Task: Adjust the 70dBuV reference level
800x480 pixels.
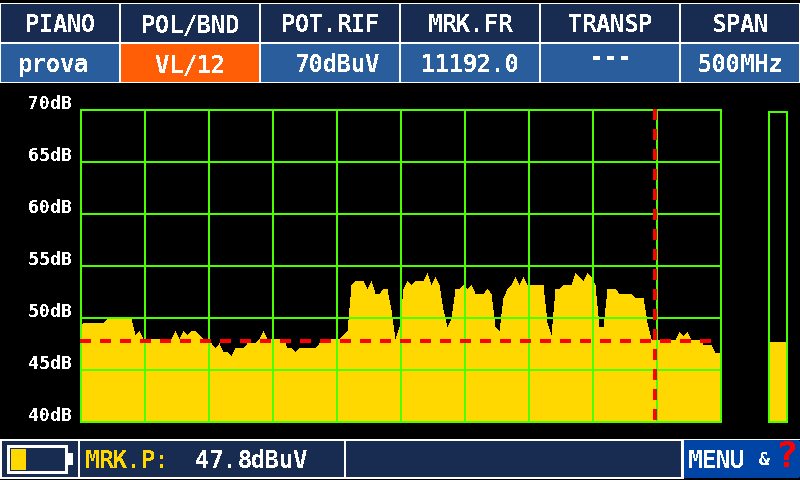Action: pyautogui.click(x=330, y=63)
